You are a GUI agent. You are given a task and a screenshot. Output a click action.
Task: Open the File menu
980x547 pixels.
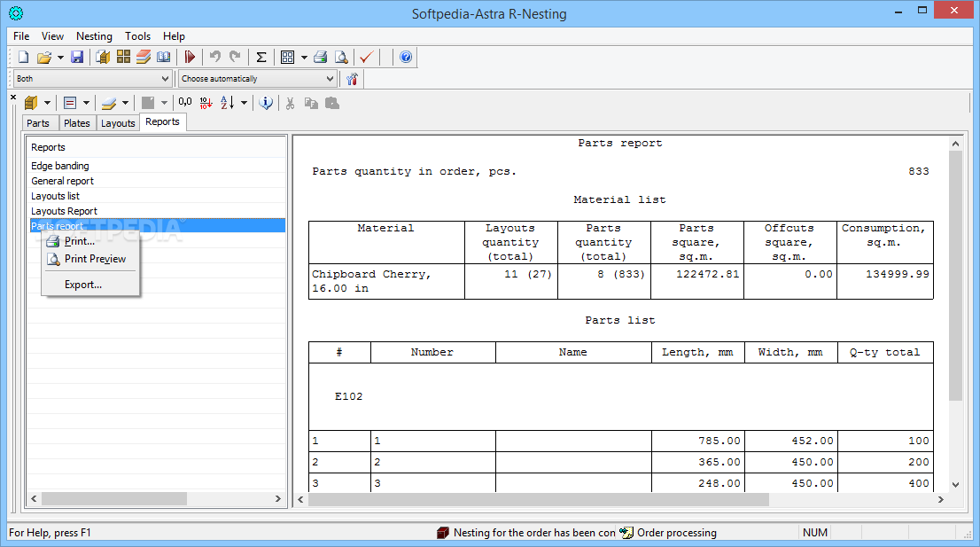(21, 36)
